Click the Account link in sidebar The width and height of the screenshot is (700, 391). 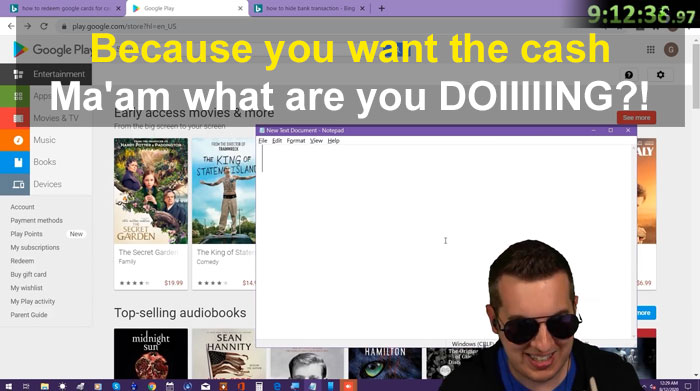(x=22, y=207)
